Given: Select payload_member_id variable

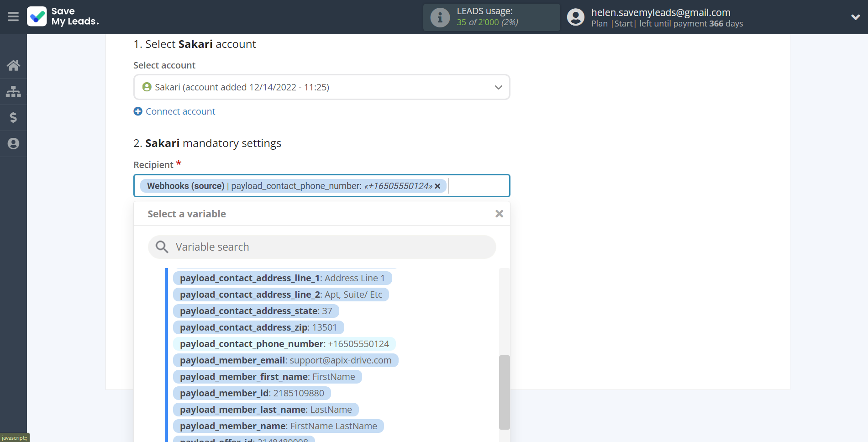Looking at the screenshot, I should point(252,393).
